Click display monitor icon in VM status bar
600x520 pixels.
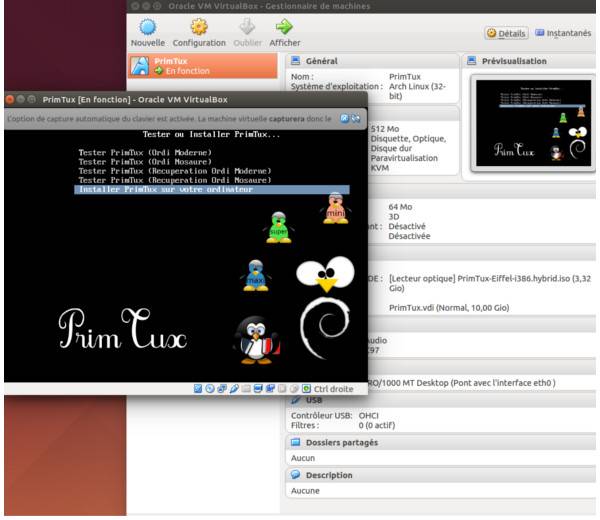pos(258,389)
